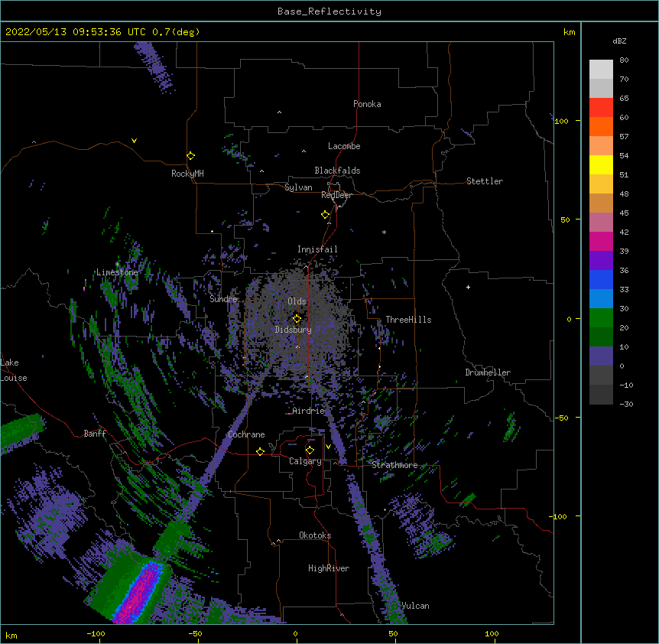
Task: Click the Lake Louise label
Action: [14, 370]
